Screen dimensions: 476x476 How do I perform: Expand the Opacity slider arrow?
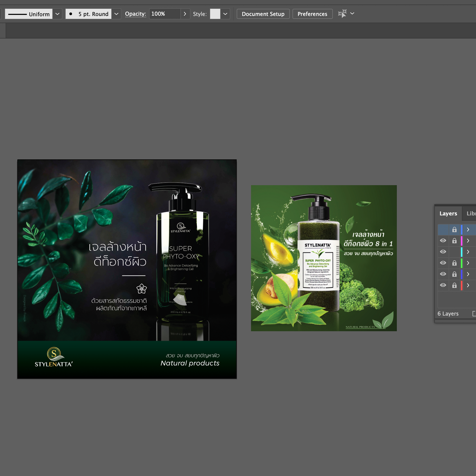pyautogui.click(x=185, y=14)
